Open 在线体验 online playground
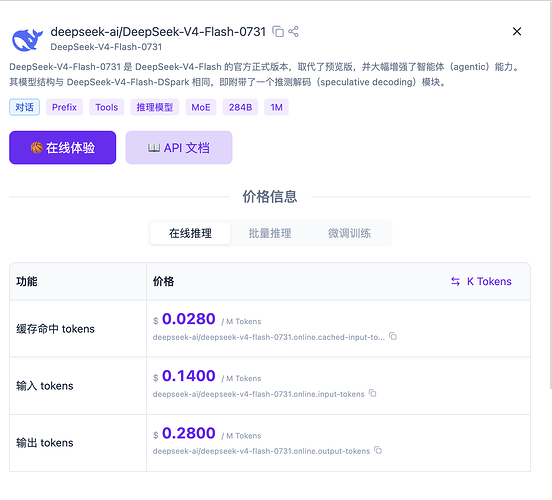 63,148
